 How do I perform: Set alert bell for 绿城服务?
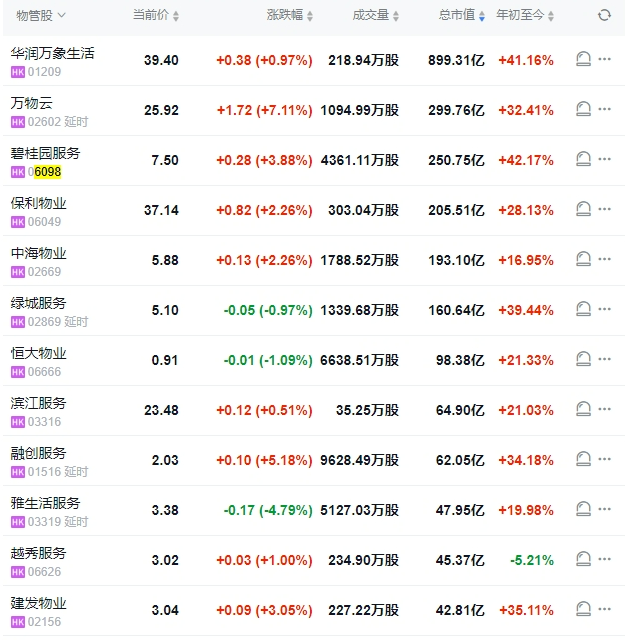click(583, 309)
